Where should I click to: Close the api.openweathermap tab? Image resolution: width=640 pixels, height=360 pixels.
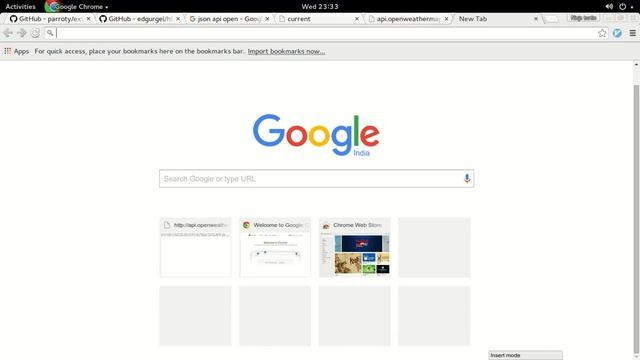446,19
